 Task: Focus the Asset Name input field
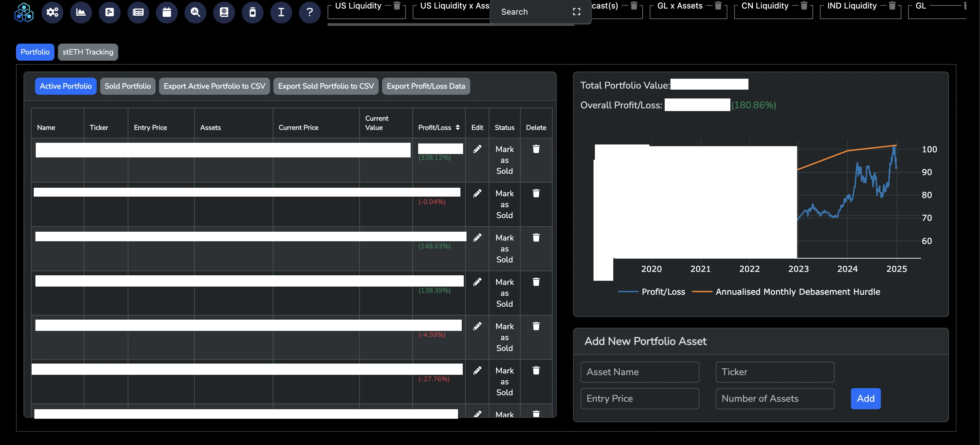coord(639,372)
